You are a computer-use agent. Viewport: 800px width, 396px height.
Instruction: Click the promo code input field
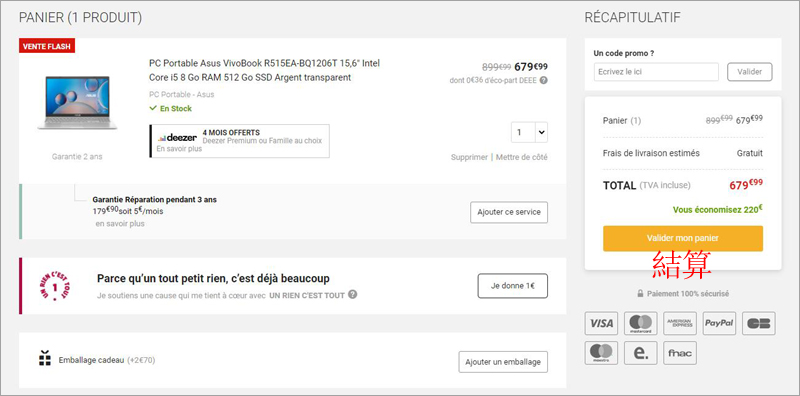[656, 72]
